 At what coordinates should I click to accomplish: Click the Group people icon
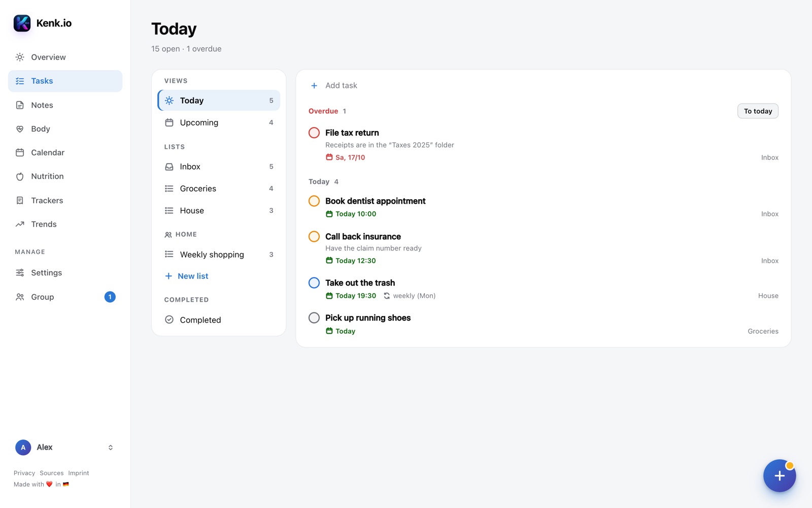(x=20, y=297)
